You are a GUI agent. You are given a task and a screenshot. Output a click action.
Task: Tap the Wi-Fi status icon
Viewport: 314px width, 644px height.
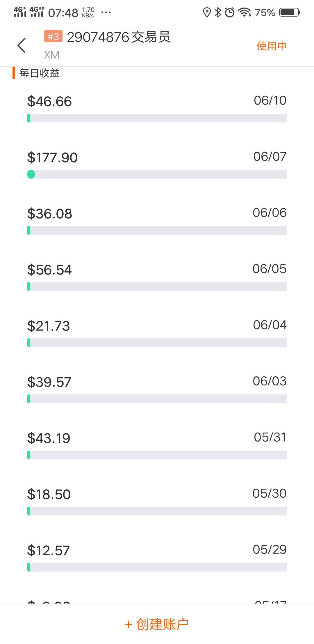point(244,13)
